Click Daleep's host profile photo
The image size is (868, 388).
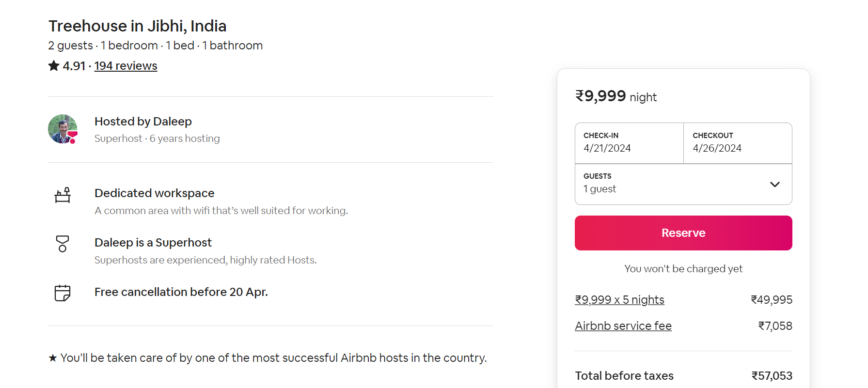click(x=63, y=129)
